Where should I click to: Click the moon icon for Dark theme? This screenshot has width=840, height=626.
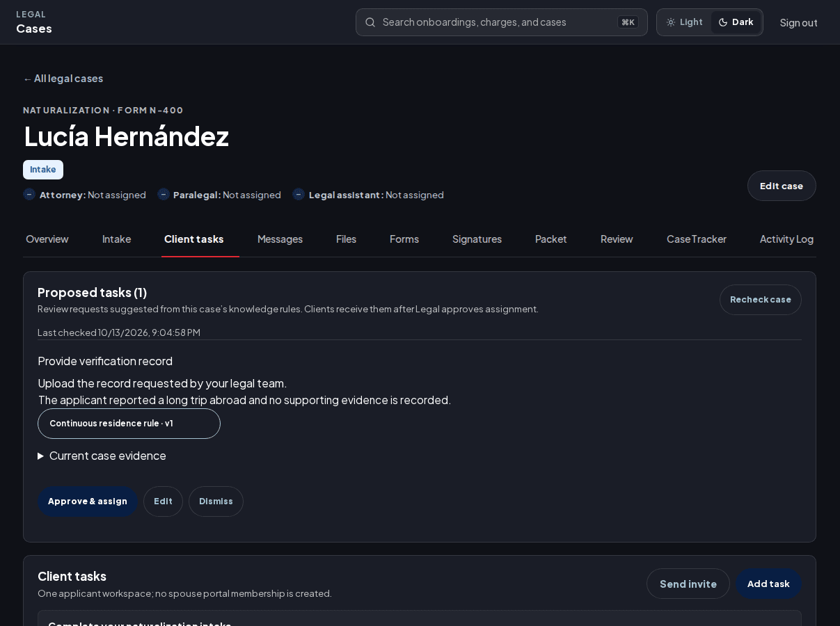point(723,22)
